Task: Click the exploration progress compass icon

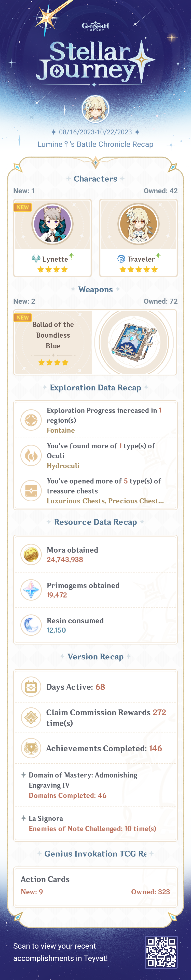Action: (x=31, y=420)
